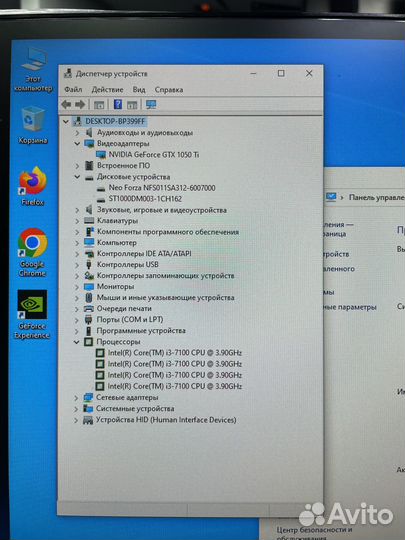Click the DESKTOP-BP399FF computer icon

click(78, 121)
